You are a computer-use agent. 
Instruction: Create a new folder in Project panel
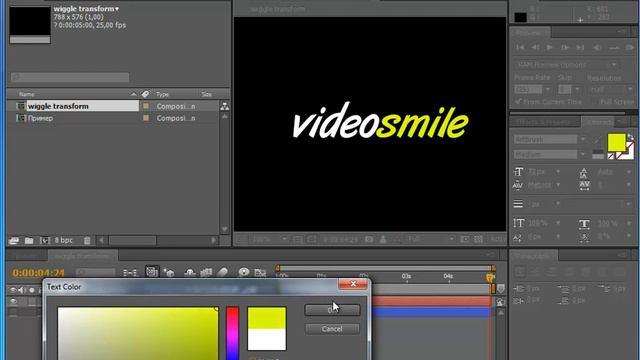[29, 241]
